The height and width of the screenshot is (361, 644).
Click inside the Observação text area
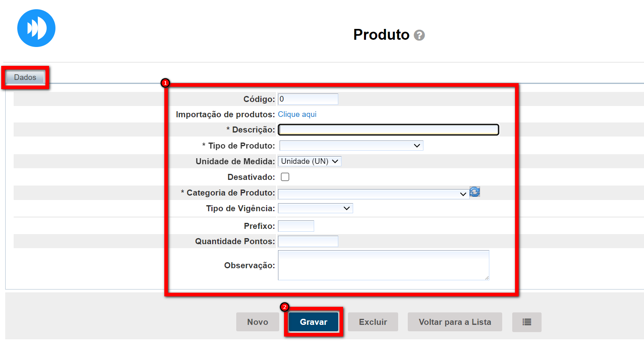383,265
